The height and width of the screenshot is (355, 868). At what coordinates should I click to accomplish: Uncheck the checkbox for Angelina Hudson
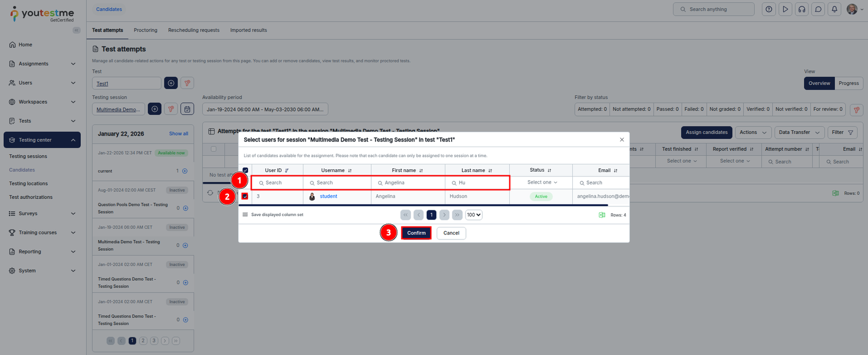click(x=245, y=196)
